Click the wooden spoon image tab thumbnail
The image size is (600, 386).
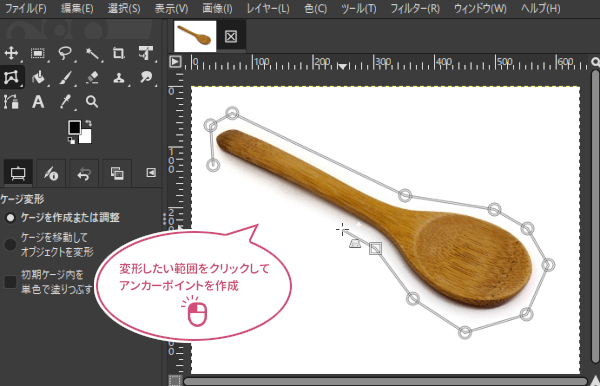point(195,36)
